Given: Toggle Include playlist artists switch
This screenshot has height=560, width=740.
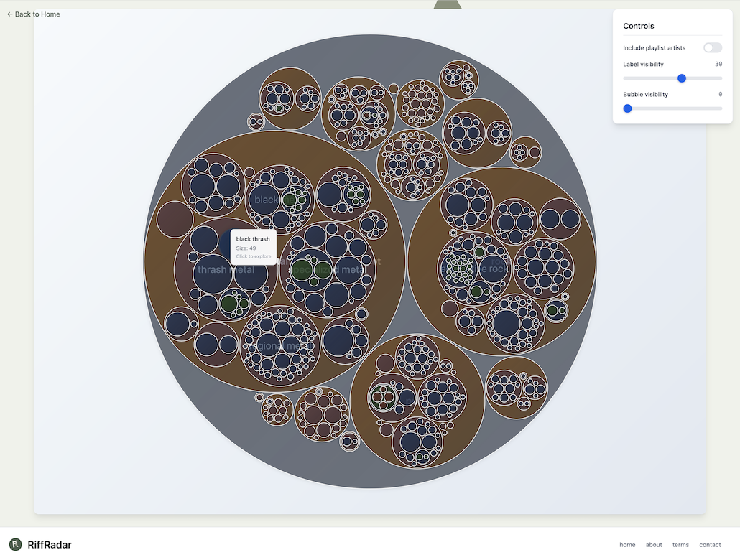Looking at the screenshot, I should pos(712,47).
